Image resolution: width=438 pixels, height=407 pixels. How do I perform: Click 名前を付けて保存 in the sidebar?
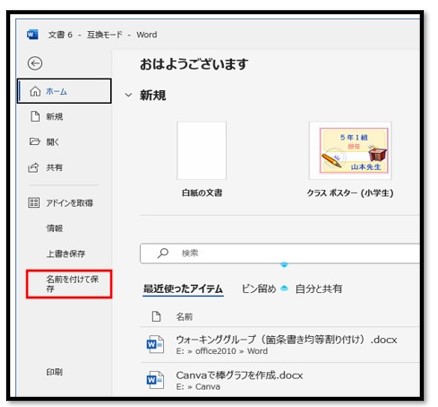point(69,284)
